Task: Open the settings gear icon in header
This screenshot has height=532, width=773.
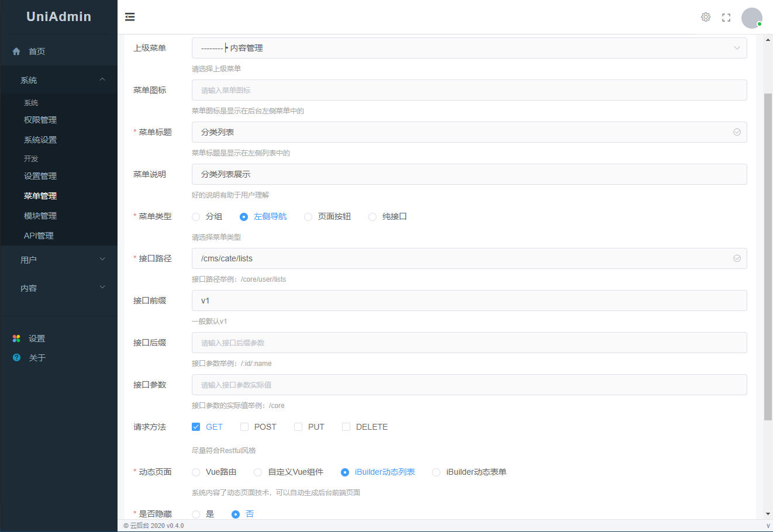Action: [706, 17]
